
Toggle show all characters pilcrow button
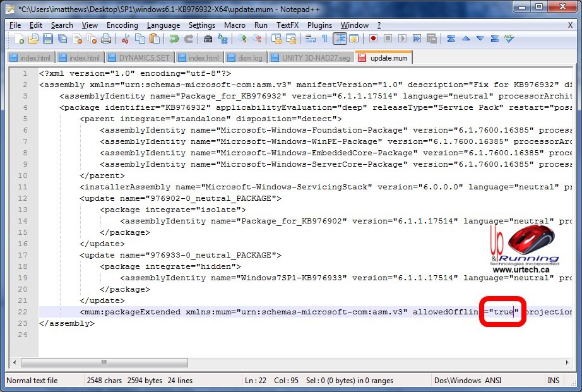point(324,39)
